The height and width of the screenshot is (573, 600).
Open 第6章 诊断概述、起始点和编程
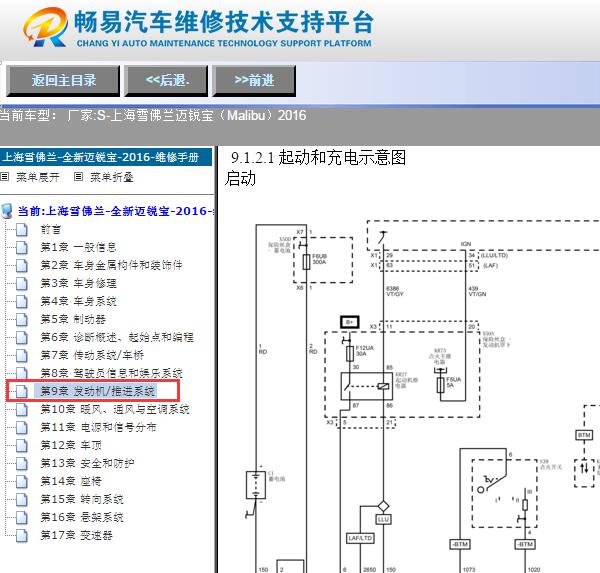(117, 337)
